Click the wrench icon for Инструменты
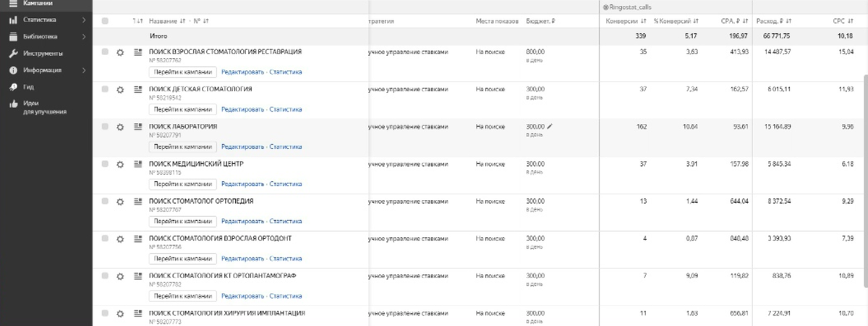Screen dimensions: 868x326 pyautogui.click(x=13, y=54)
